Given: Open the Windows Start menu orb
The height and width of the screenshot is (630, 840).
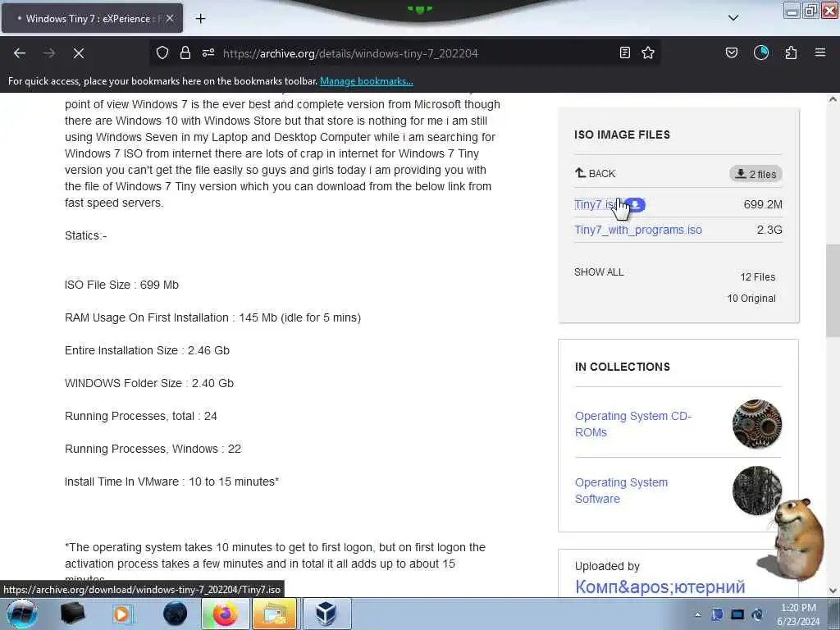Looking at the screenshot, I should 21,614.
